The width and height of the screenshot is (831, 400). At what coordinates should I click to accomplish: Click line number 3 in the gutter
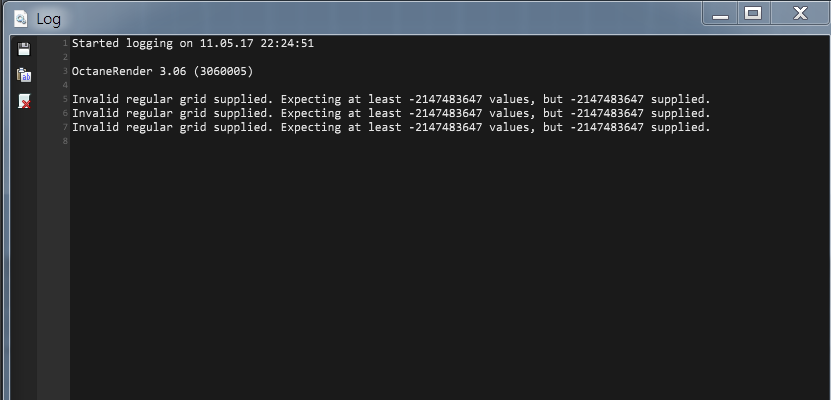click(64, 71)
